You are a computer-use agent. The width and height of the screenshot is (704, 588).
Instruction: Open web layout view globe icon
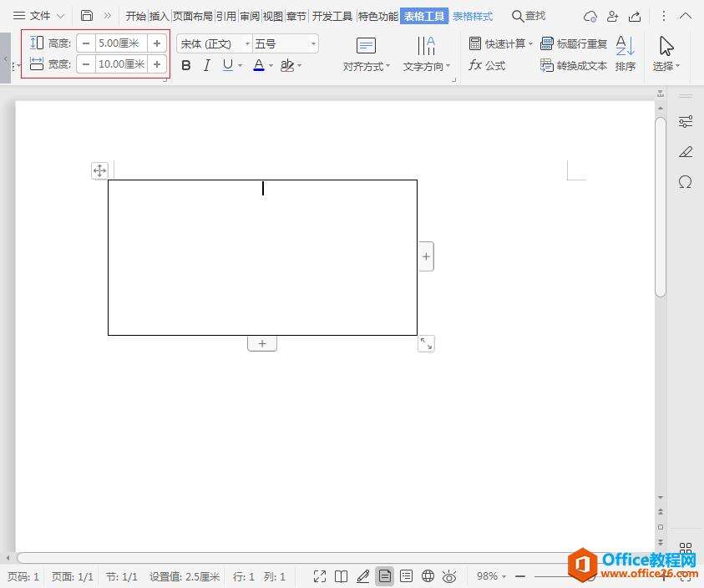click(x=428, y=576)
